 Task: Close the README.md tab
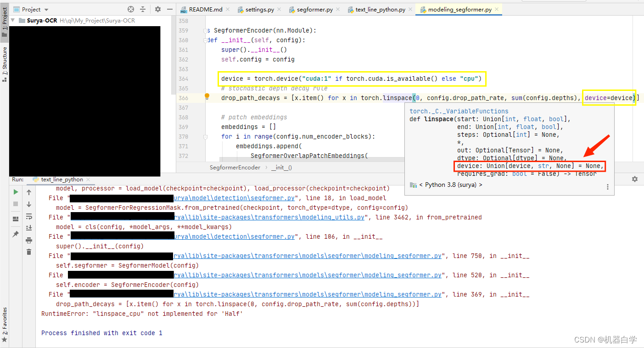[x=228, y=9]
